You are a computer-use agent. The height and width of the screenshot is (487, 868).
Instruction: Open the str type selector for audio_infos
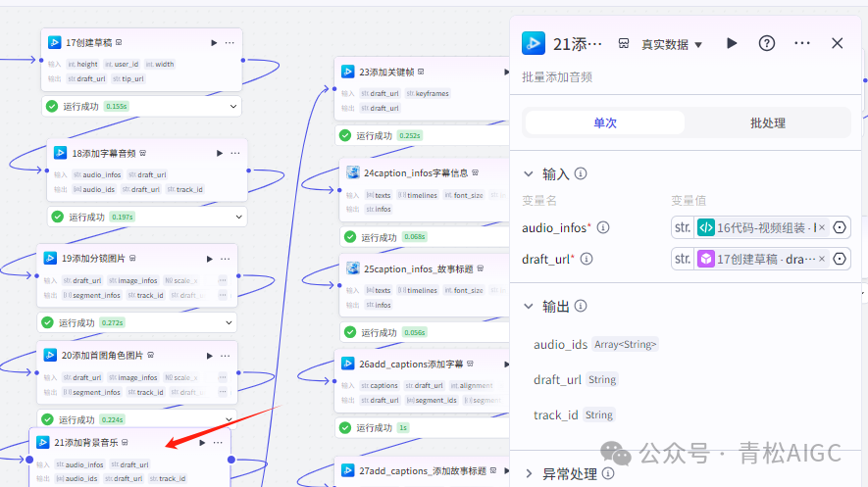683,227
